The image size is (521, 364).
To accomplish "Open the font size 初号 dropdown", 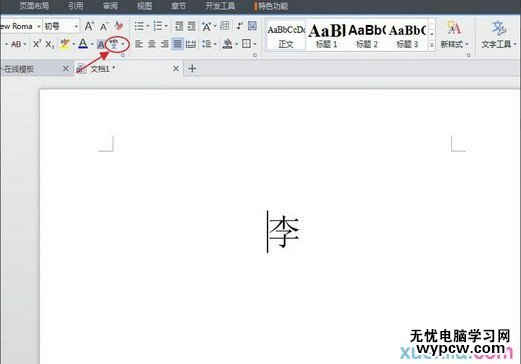I will [x=76, y=26].
